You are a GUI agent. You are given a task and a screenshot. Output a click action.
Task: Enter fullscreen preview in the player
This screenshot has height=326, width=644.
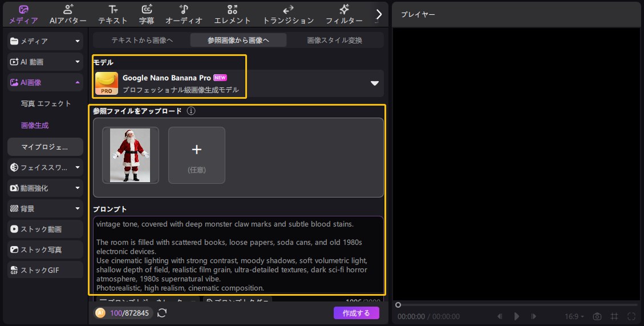[x=631, y=316]
